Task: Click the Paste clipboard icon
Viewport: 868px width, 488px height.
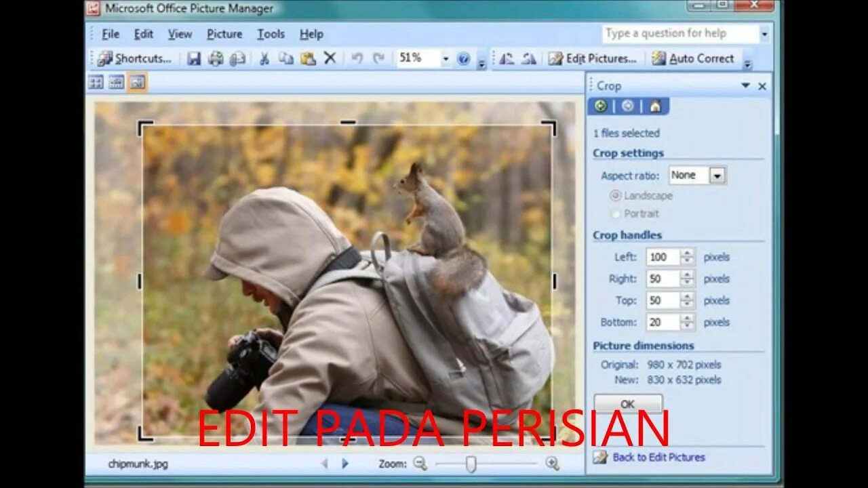Action: (308, 59)
